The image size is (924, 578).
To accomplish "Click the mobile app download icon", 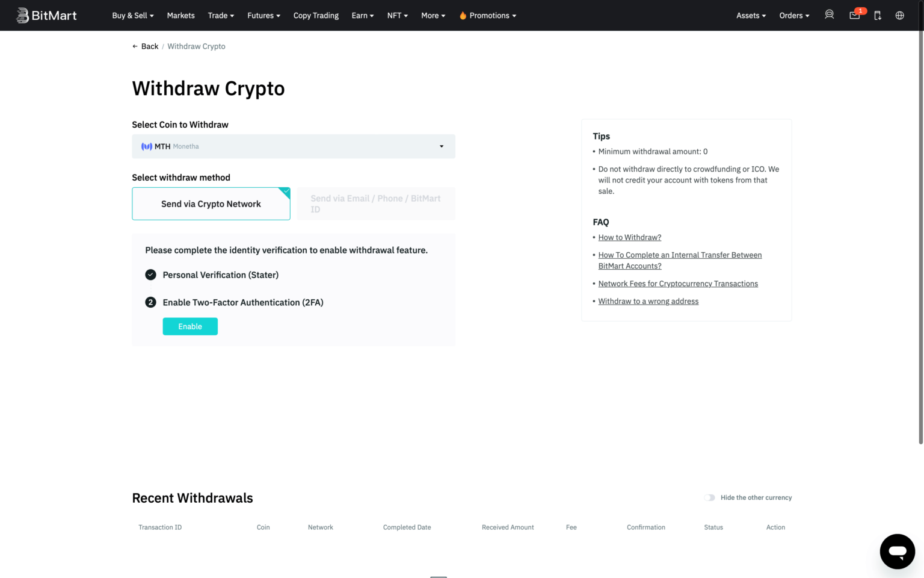I will [878, 16].
